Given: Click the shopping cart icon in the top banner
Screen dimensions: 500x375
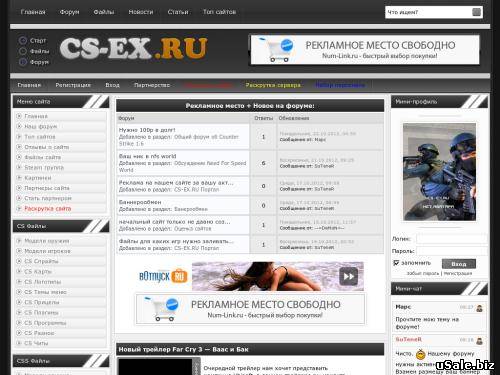Looking at the screenshot, I should (277, 49).
